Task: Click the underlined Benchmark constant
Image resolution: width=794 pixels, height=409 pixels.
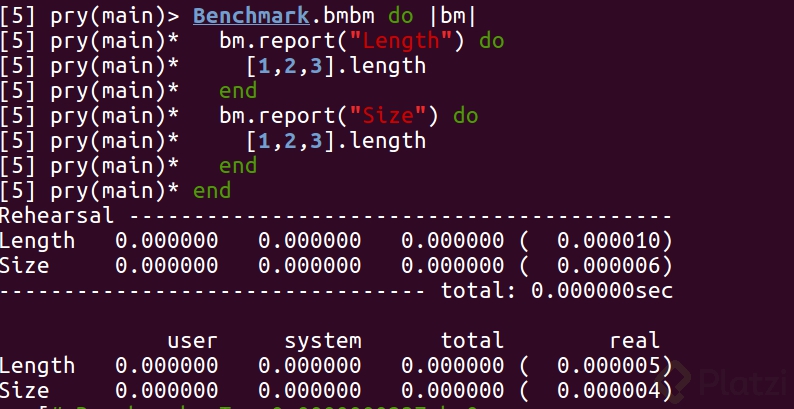Action: coord(251,16)
